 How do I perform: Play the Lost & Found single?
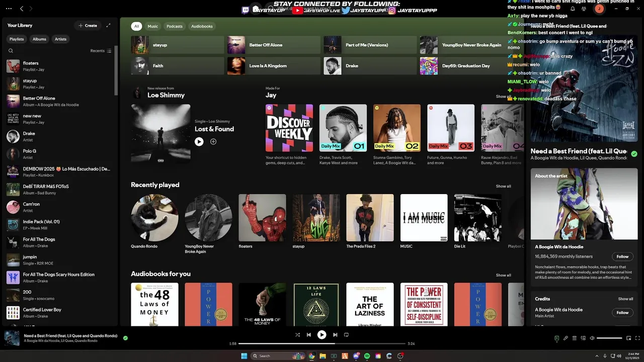199,142
